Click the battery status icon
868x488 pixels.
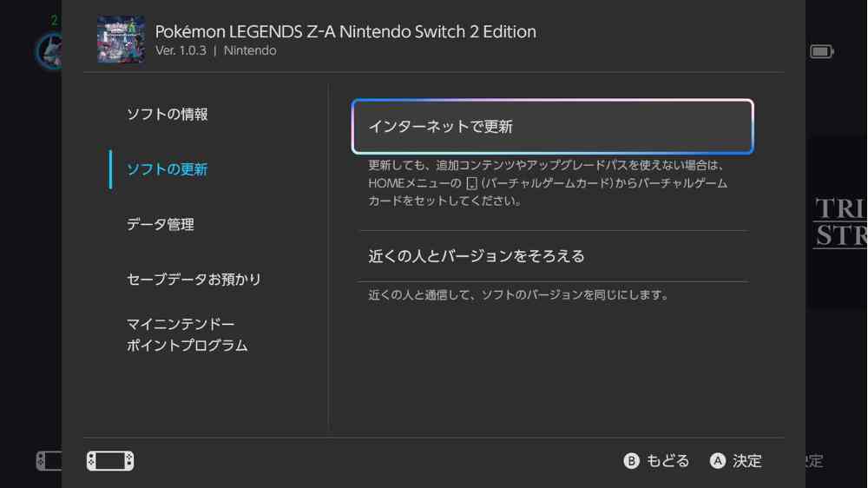click(821, 52)
